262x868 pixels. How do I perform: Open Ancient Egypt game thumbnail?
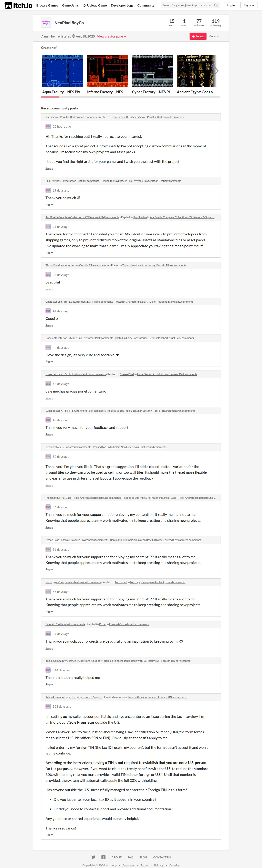pyautogui.click(x=196, y=71)
